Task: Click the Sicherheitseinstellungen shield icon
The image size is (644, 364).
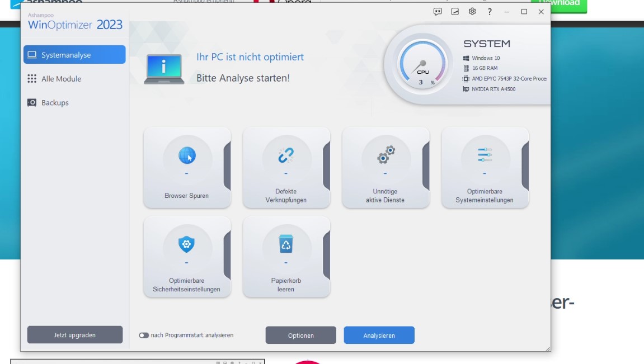Action: tap(186, 244)
